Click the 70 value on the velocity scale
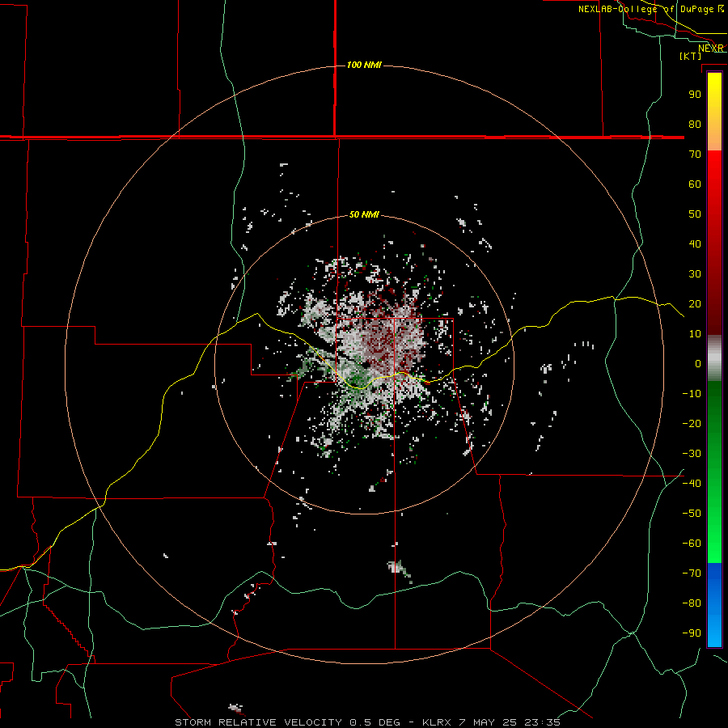728x728 pixels. click(695, 154)
